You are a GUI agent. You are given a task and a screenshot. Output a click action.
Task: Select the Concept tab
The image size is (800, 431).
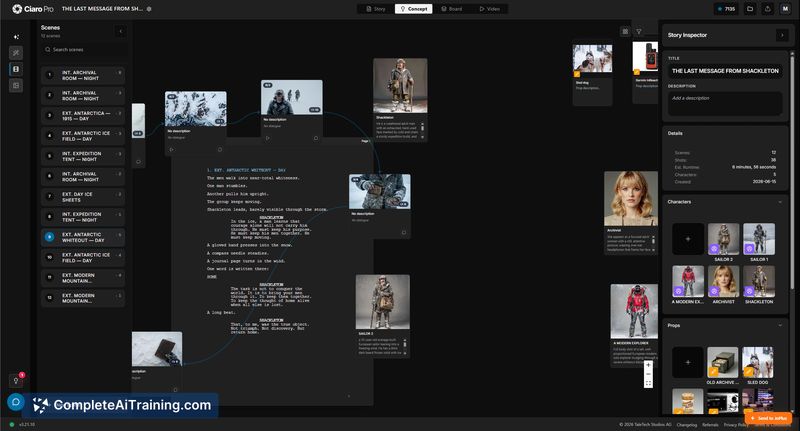414,9
